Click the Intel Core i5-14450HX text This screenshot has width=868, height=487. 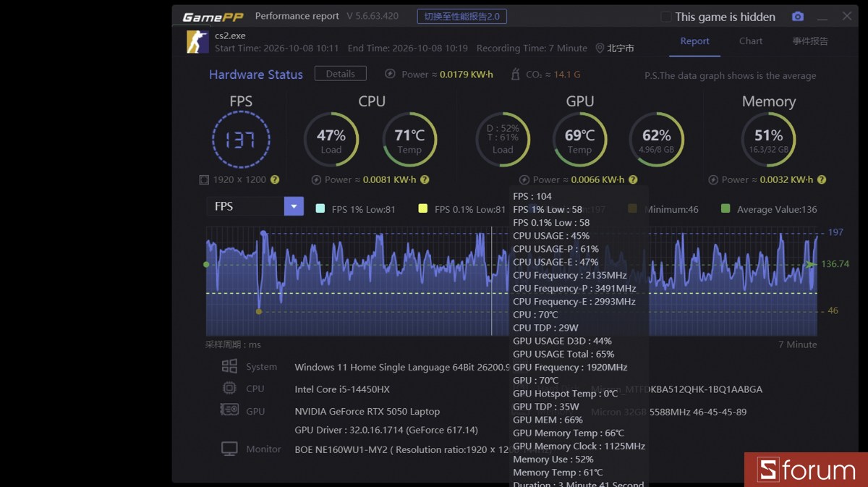tap(342, 389)
